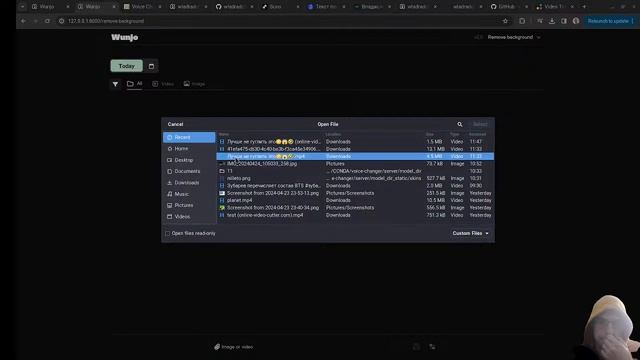Viewport: 640px width, 360px height.
Task: Click the Wunjo logo
Action: tap(124, 37)
